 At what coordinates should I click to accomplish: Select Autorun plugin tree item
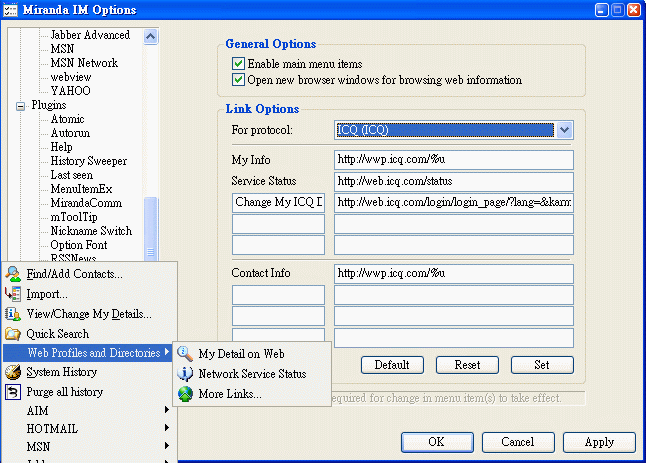pos(70,133)
